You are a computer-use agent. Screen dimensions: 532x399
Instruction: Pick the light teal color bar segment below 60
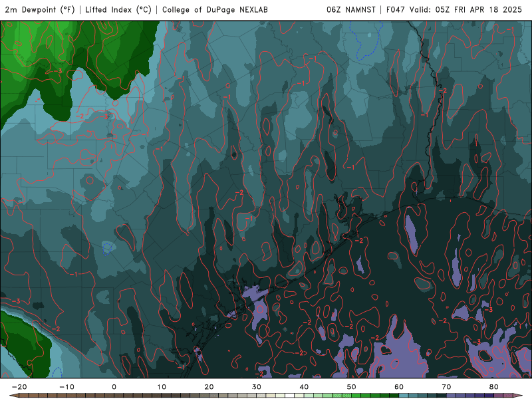coord(404,396)
